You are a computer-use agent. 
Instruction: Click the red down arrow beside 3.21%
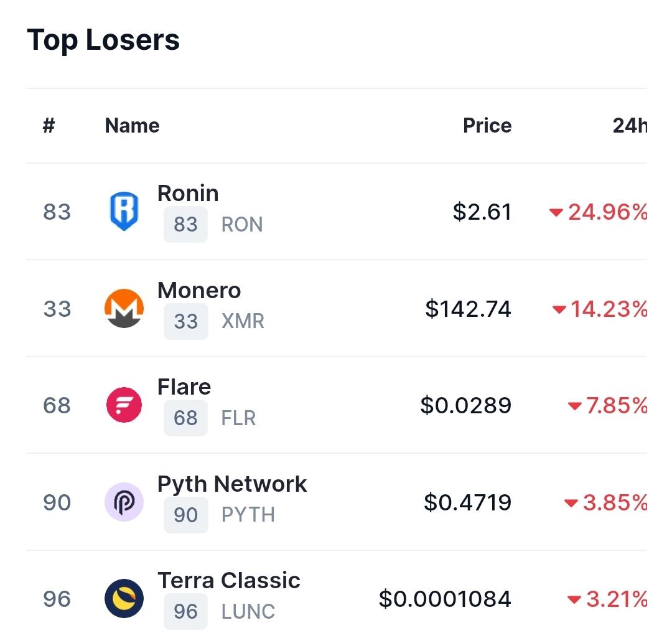click(574, 599)
